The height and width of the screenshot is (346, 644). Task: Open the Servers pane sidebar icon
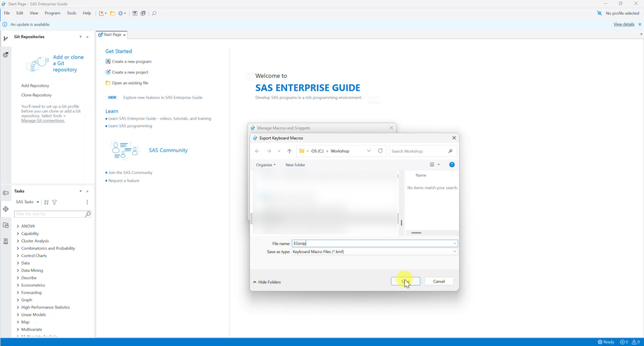6,225
